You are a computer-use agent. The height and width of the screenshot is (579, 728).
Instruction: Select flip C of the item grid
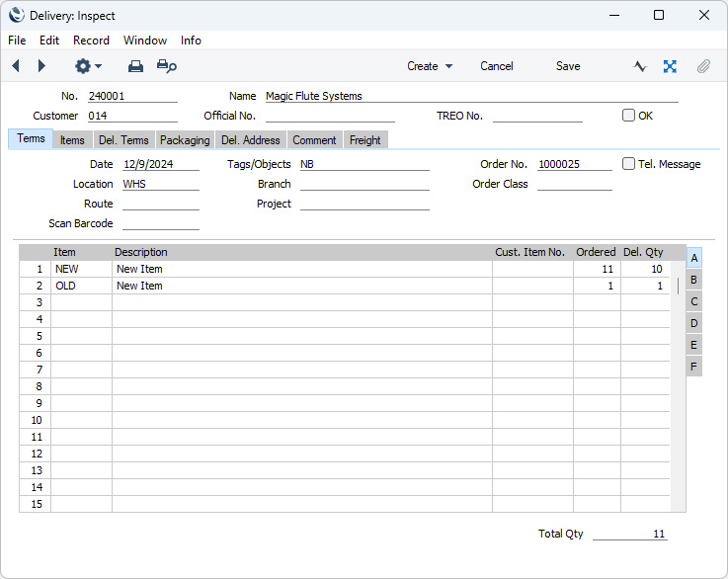point(694,301)
